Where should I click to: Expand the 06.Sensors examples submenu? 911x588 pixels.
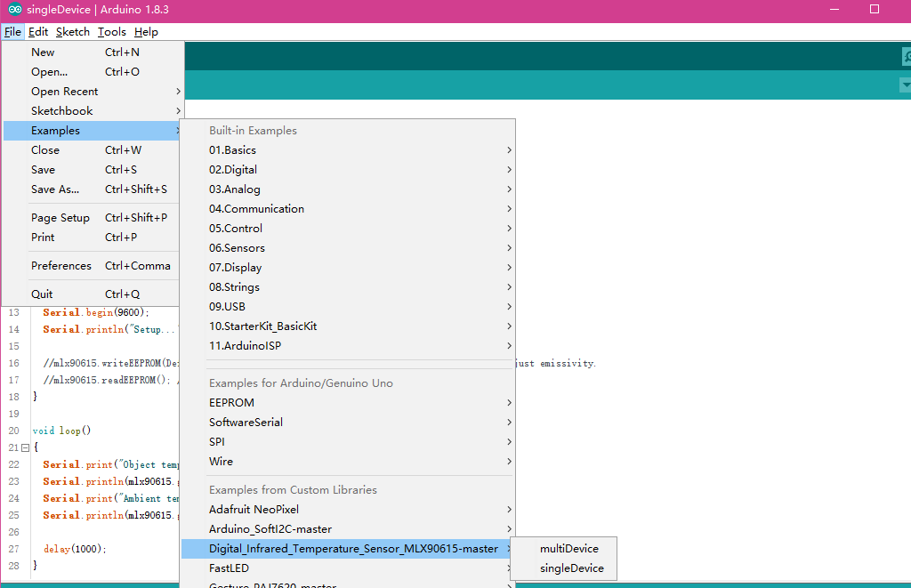348,248
